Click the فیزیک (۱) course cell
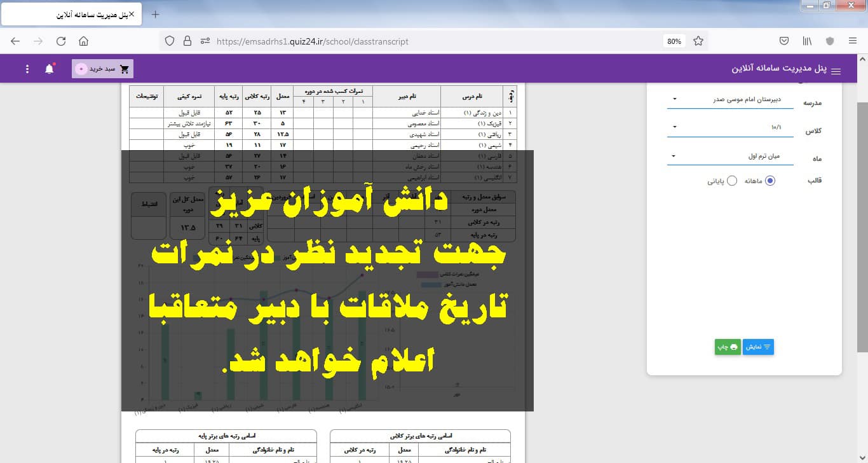868x463 pixels. pyautogui.click(x=471, y=123)
